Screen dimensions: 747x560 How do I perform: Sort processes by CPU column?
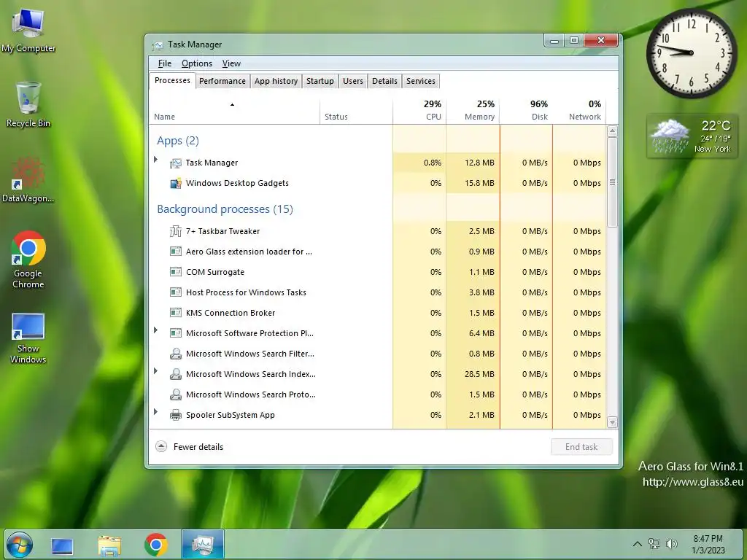[419, 112]
